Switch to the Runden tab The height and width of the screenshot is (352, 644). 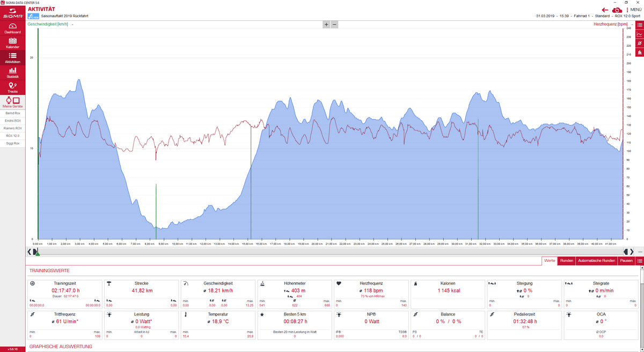[x=566, y=261]
